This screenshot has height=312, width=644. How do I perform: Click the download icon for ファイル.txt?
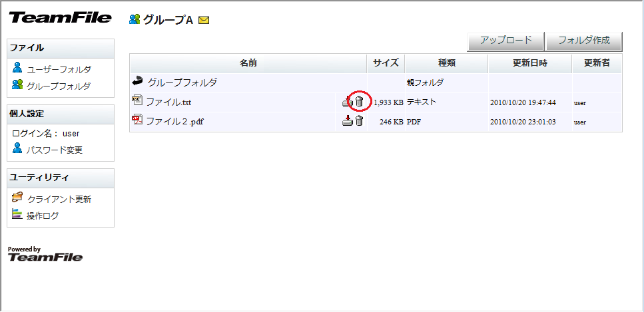tap(347, 102)
